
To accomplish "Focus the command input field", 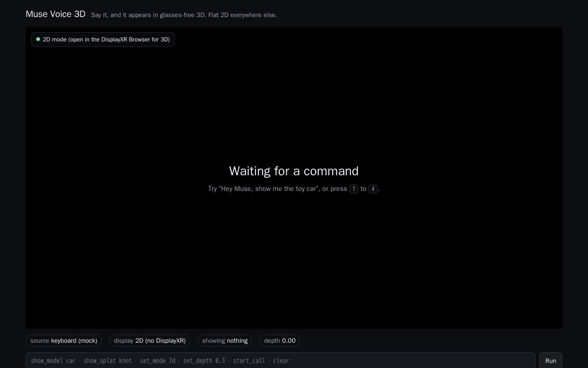I will point(281,361).
